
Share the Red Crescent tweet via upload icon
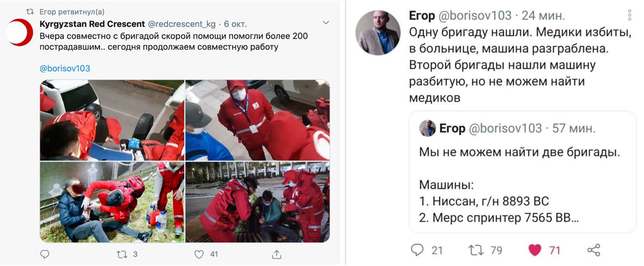pyautogui.click(x=276, y=254)
